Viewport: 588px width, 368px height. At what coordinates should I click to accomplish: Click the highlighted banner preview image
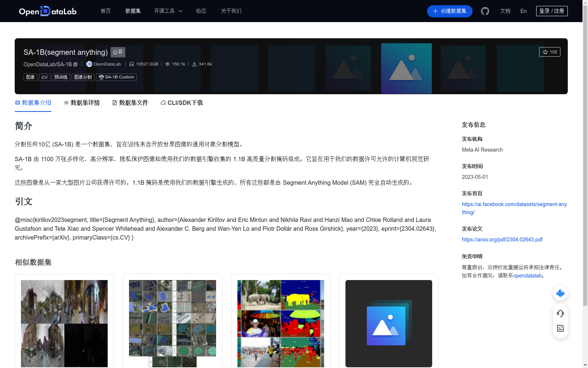pos(406,68)
